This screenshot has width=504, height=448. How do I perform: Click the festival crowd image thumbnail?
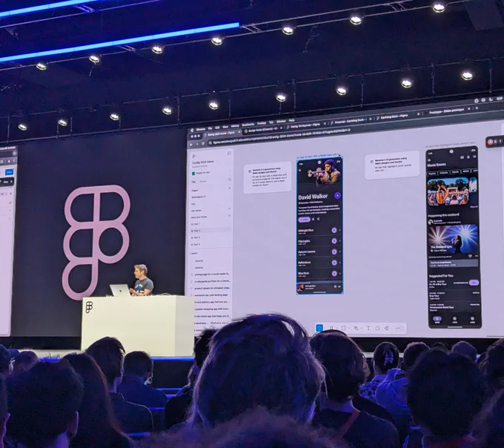point(448,191)
